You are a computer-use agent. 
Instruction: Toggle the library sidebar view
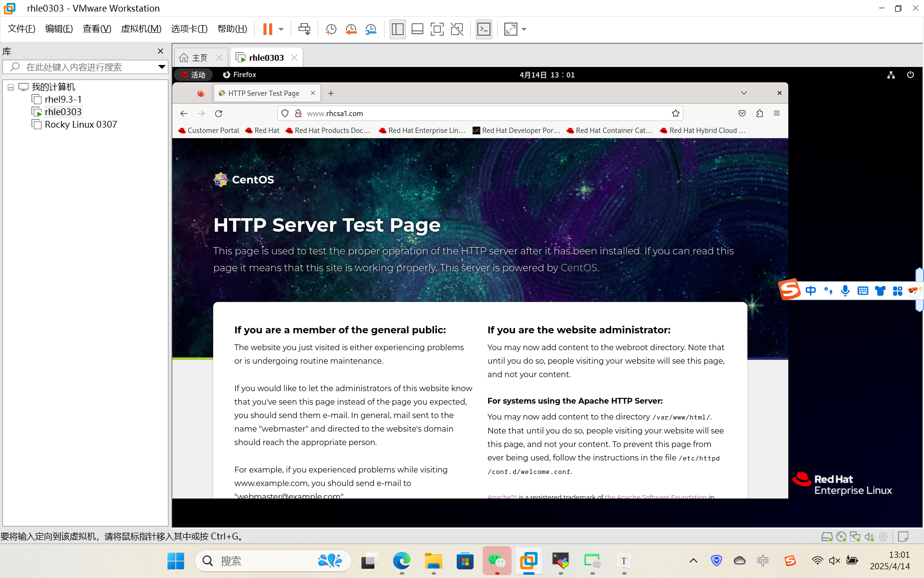[398, 29]
